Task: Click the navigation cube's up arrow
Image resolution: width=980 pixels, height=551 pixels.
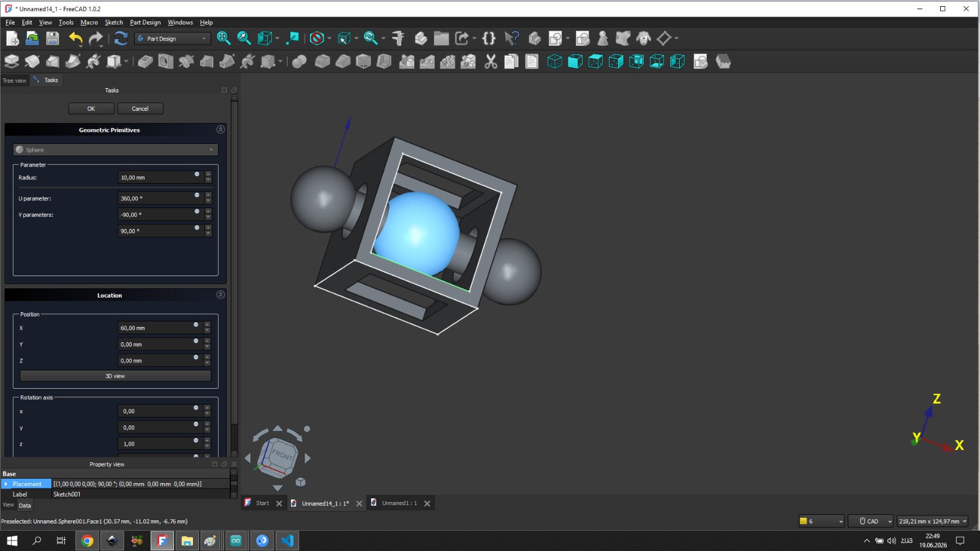Action: coord(277,428)
